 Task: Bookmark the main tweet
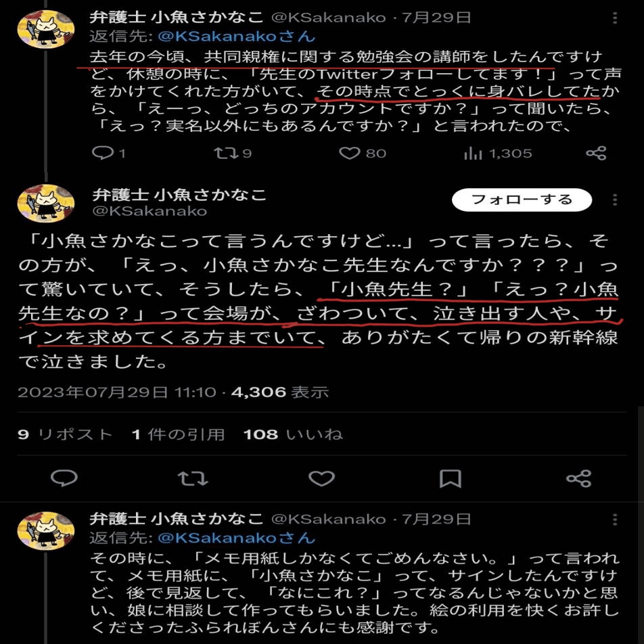[450, 478]
